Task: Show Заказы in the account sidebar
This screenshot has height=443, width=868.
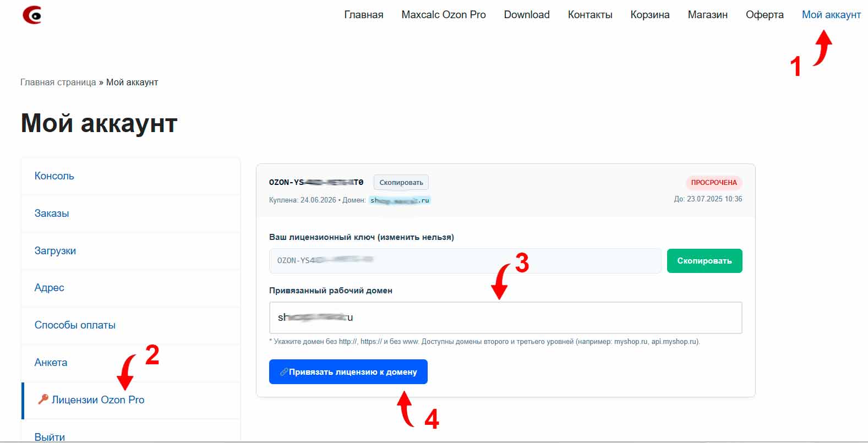Action: pyautogui.click(x=52, y=214)
